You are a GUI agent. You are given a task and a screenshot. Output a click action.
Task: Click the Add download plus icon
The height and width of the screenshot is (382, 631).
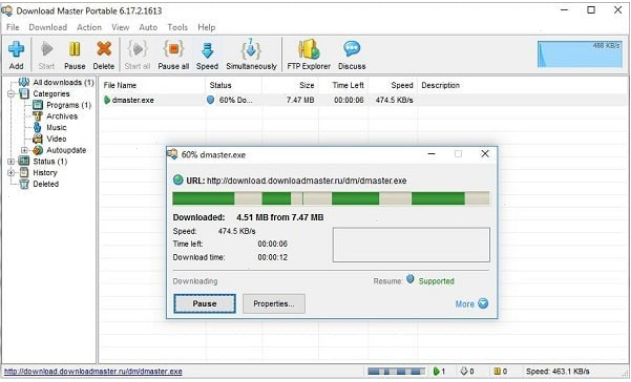pos(16,50)
